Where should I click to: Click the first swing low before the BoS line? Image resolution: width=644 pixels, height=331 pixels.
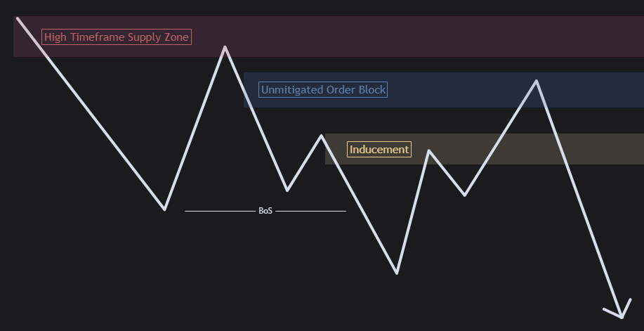164,209
